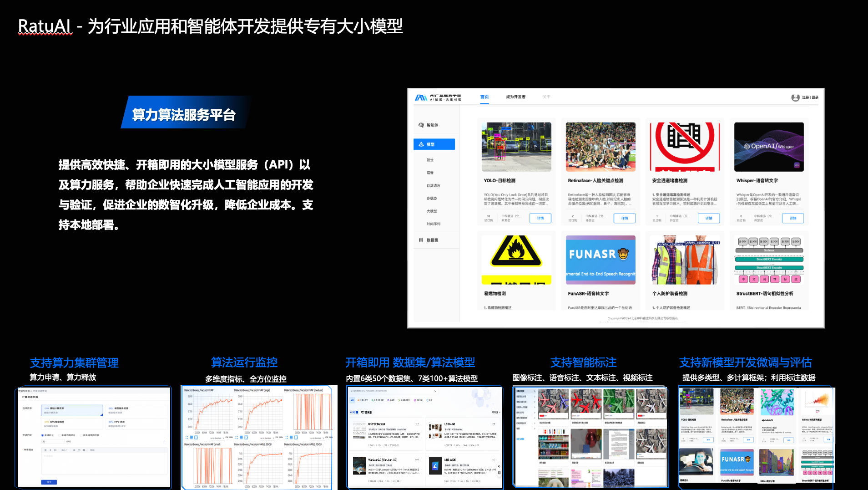The height and width of the screenshot is (490, 868).
Task: Click the user avatar icon
Action: pyautogui.click(x=795, y=97)
